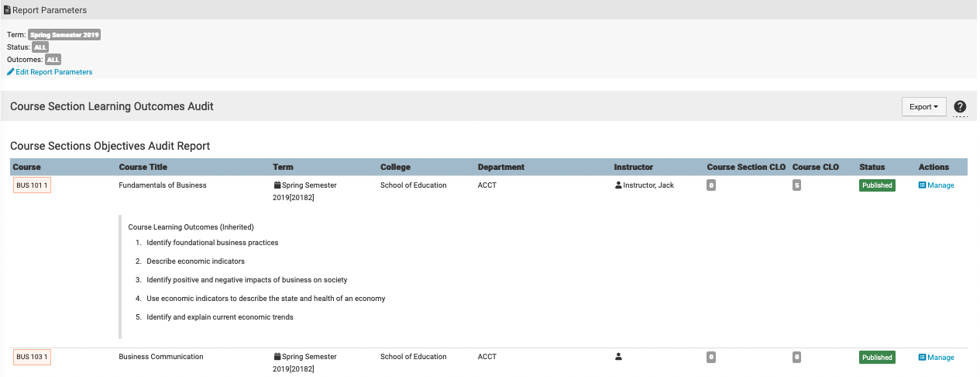The width and height of the screenshot is (980, 377).
Task: Click the calendar icon in BUS 103 row
Action: click(277, 357)
